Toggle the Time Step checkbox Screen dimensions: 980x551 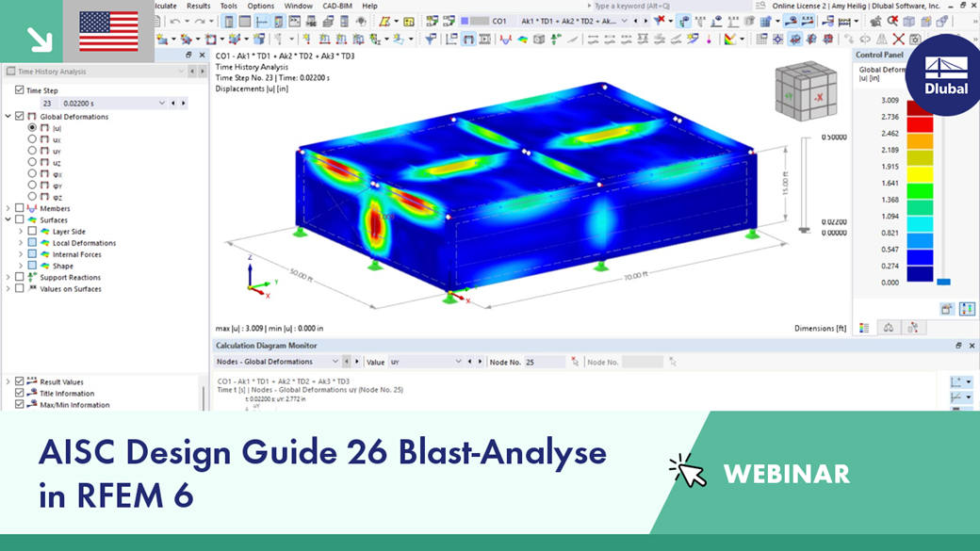20,90
